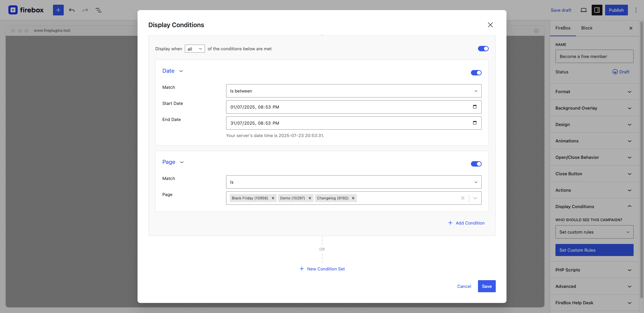This screenshot has width=644, height=313.
Task: Expand the page selection list arrow
Action: pyautogui.click(x=475, y=198)
